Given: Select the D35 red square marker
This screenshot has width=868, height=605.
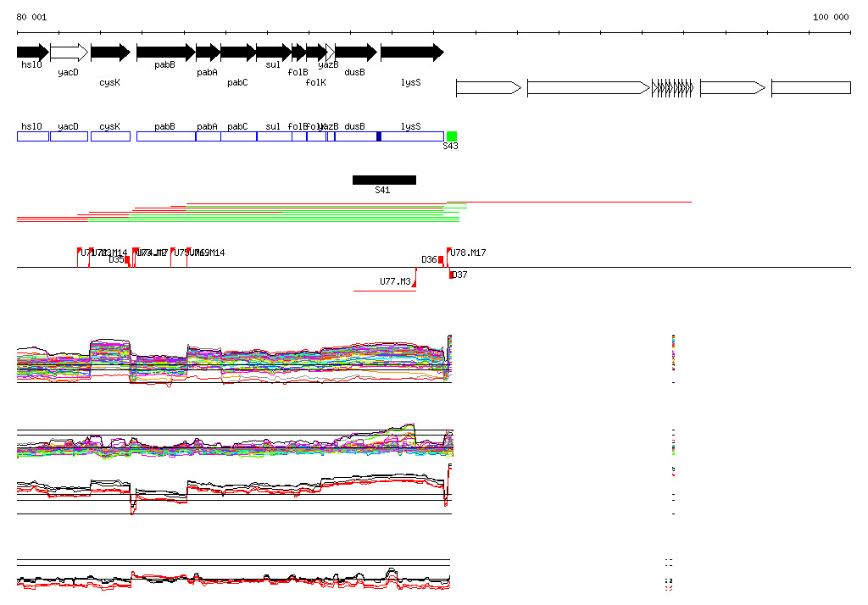Looking at the screenshot, I should (x=127, y=259).
